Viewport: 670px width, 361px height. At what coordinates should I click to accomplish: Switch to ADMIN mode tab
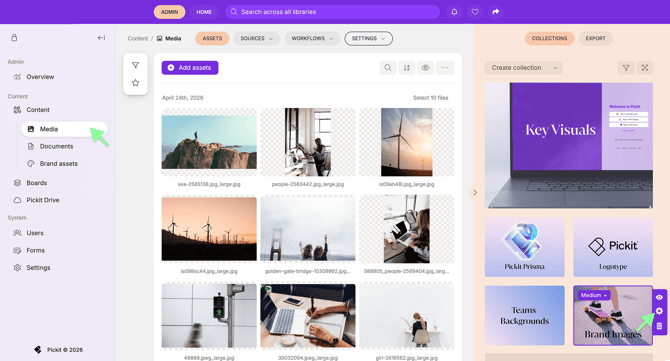pyautogui.click(x=169, y=12)
